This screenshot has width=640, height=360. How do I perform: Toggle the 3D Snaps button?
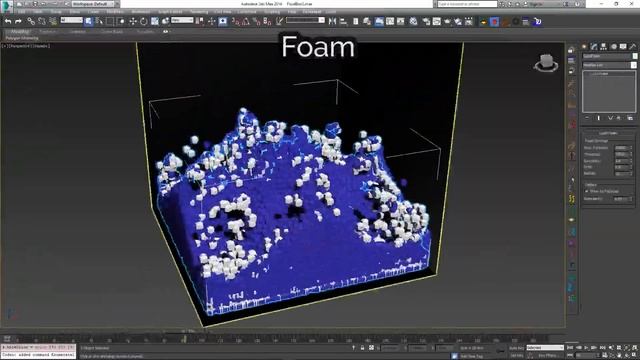(x=236, y=21)
